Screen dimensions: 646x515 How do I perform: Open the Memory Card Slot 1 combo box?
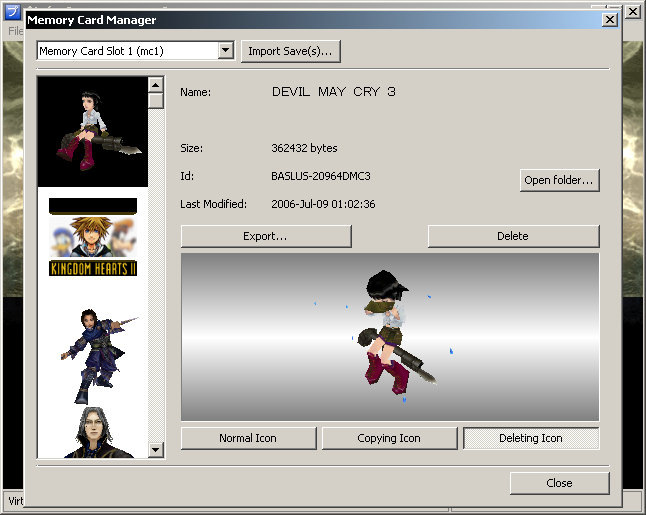tap(126, 51)
